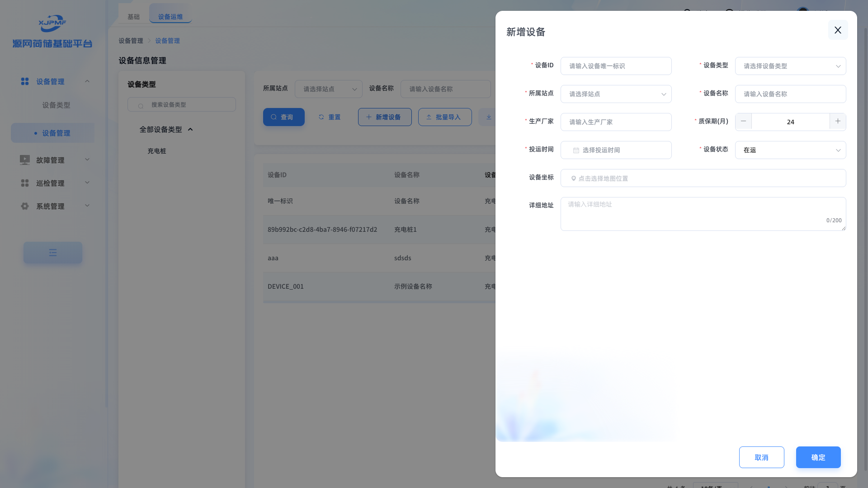
Task: Click the sidebar collapse menu icon button
Action: 53,253
